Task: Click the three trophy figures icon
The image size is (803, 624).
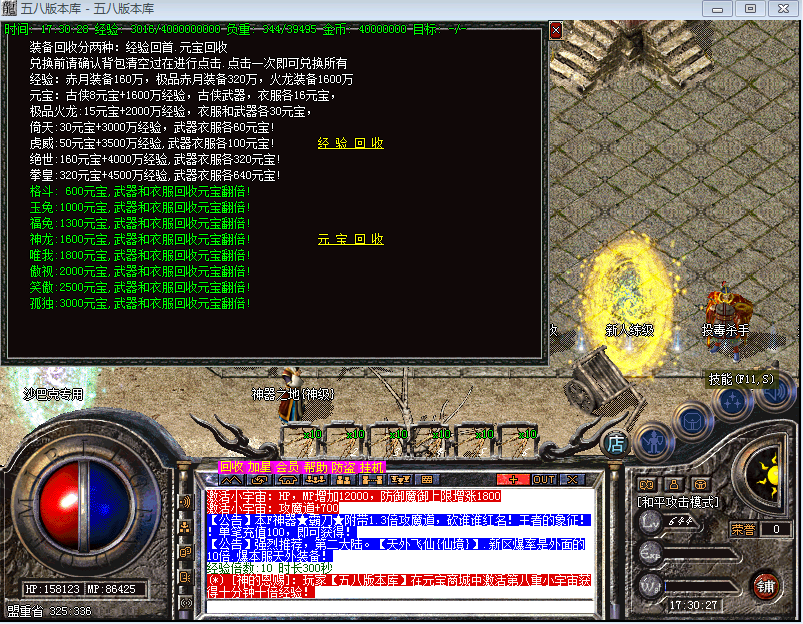Action: coord(399,480)
